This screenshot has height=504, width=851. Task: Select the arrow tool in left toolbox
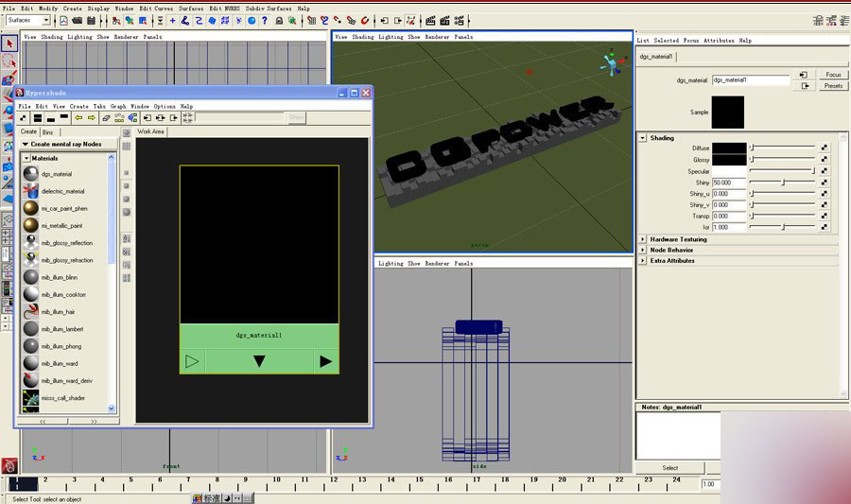tap(9, 43)
